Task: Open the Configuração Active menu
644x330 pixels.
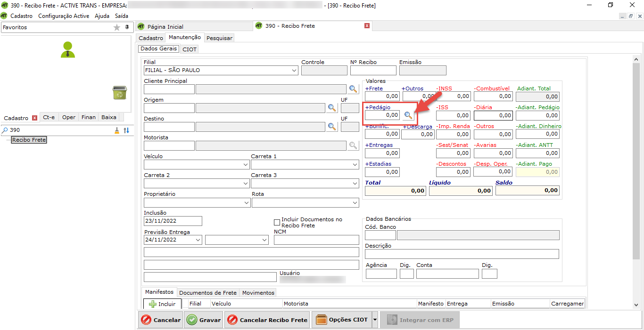Action: (64, 16)
